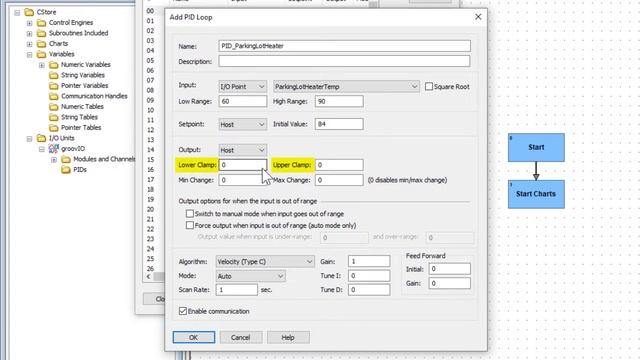Click the Numeric Tables folder icon
Screen dimensions: 640x360
[53, 107]
